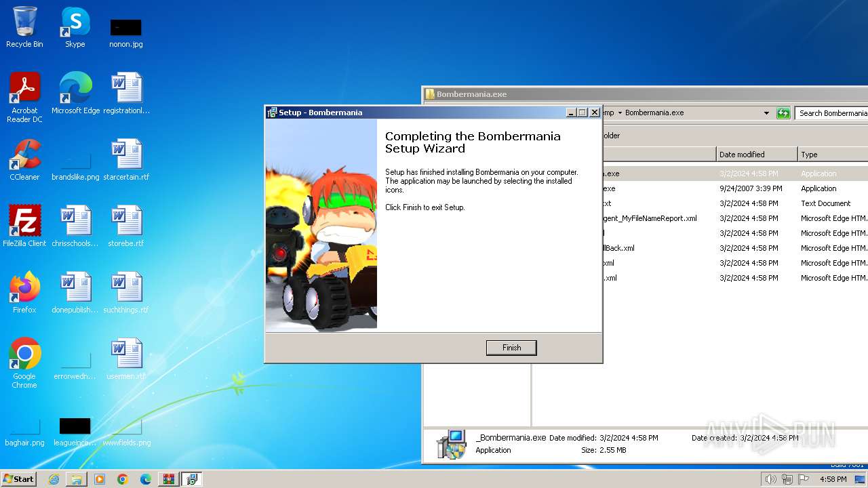
Task: Open the Setup title bar system icon
Action: click(x=272, y=113)
